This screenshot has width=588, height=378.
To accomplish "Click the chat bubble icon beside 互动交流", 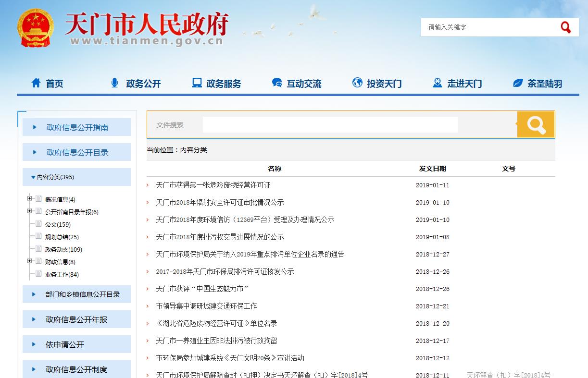I will click(x=277, y=83).
